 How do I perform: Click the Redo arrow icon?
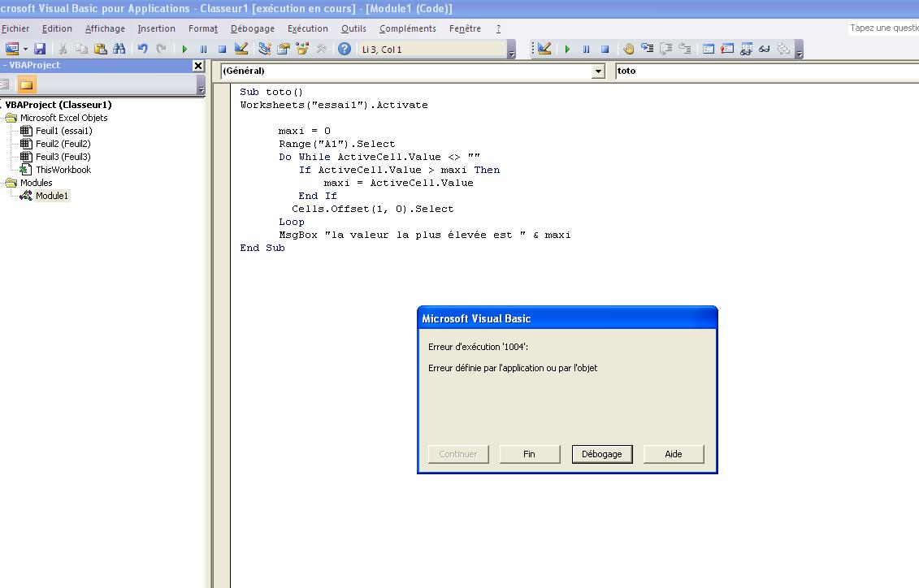[x=161, y=50]
